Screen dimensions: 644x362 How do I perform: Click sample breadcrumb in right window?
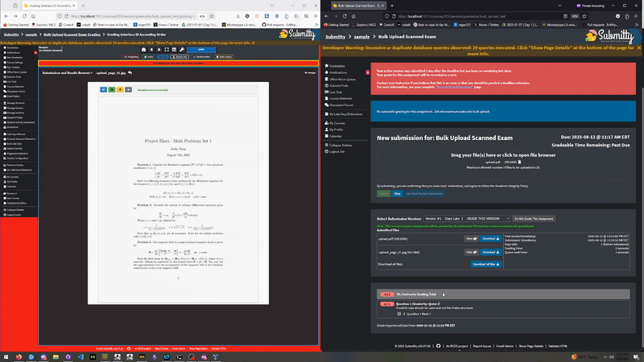pos(361,36)
